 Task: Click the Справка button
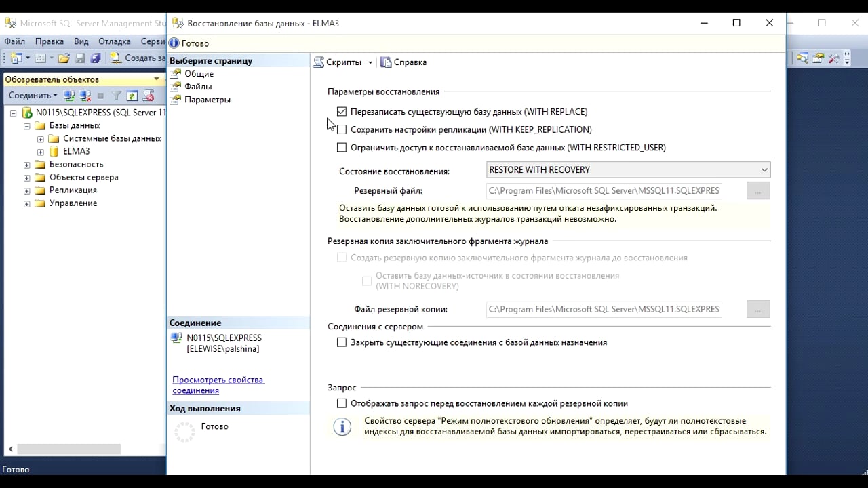click(x=403, y=62)
